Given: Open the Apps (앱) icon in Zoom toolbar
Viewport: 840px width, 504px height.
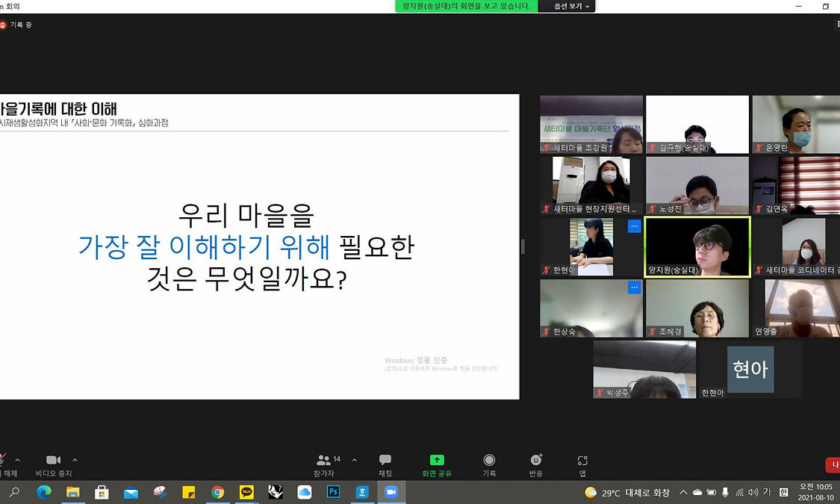Looking at the screenshot, I should tap(582, 464).
